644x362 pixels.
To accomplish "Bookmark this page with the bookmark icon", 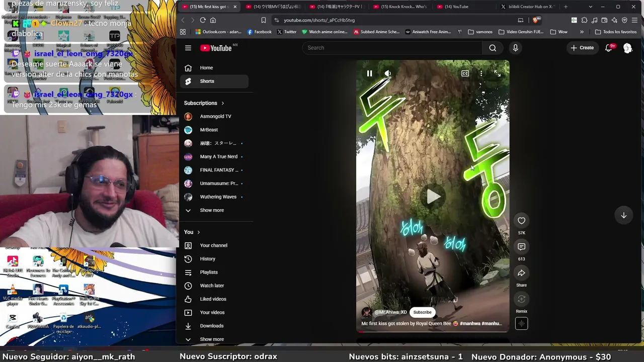I will point(264,20).
